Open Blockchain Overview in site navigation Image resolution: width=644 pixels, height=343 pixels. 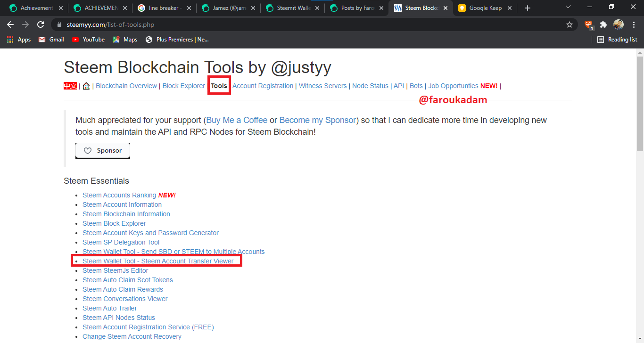[126, 86]
